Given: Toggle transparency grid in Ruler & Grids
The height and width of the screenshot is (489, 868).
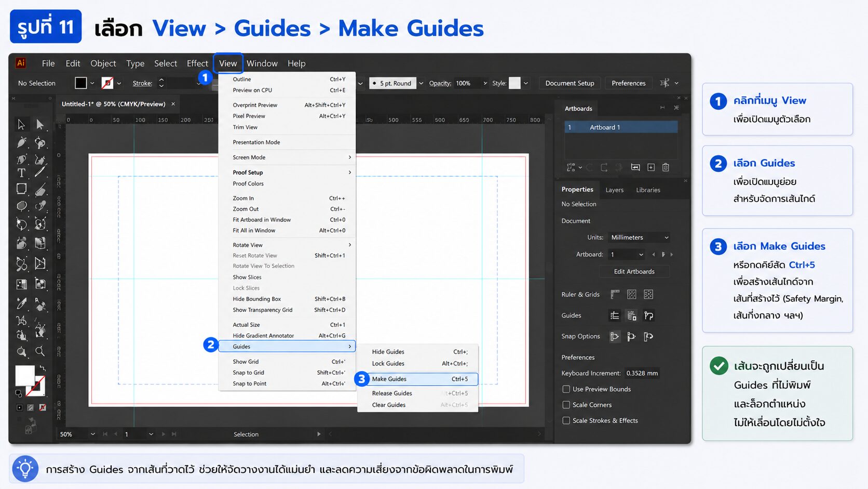Looking at the screenshot, I should click(648, 295).
